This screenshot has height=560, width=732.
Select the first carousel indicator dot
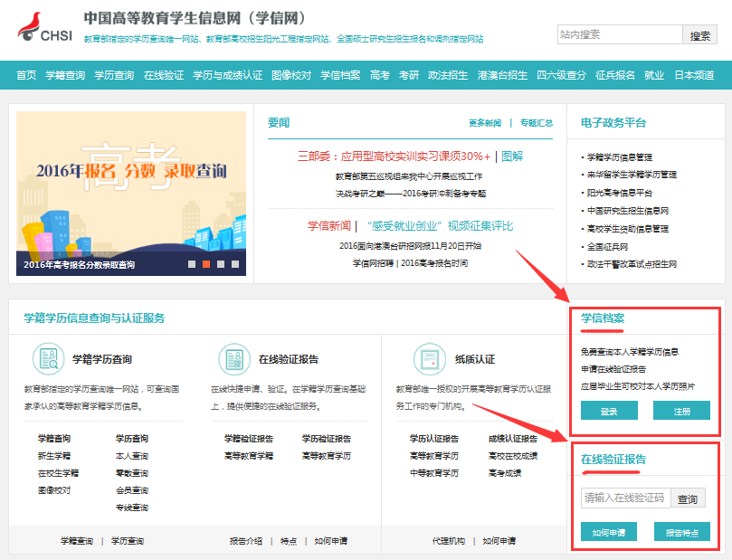coord(192,264)
